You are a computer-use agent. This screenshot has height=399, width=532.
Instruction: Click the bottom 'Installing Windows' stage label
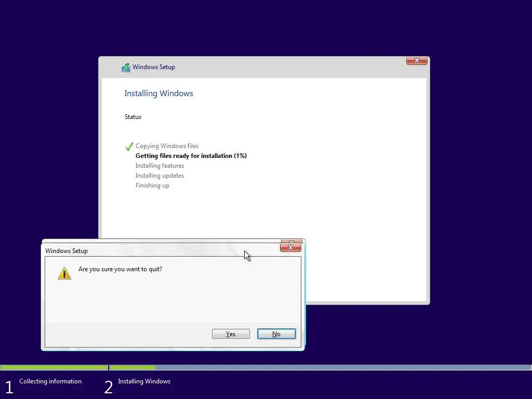tap(144, 381)
